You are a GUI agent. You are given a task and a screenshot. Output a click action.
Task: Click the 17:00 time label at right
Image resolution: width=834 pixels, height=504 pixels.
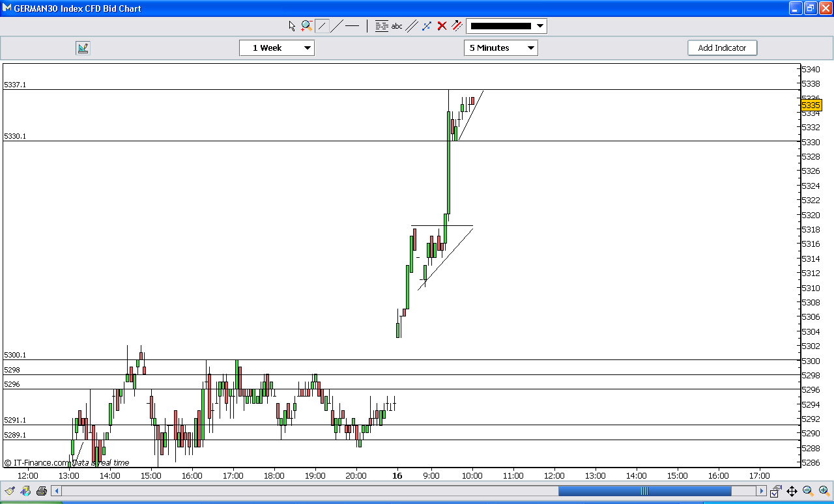pyautogui.click(x=760, y=476)
